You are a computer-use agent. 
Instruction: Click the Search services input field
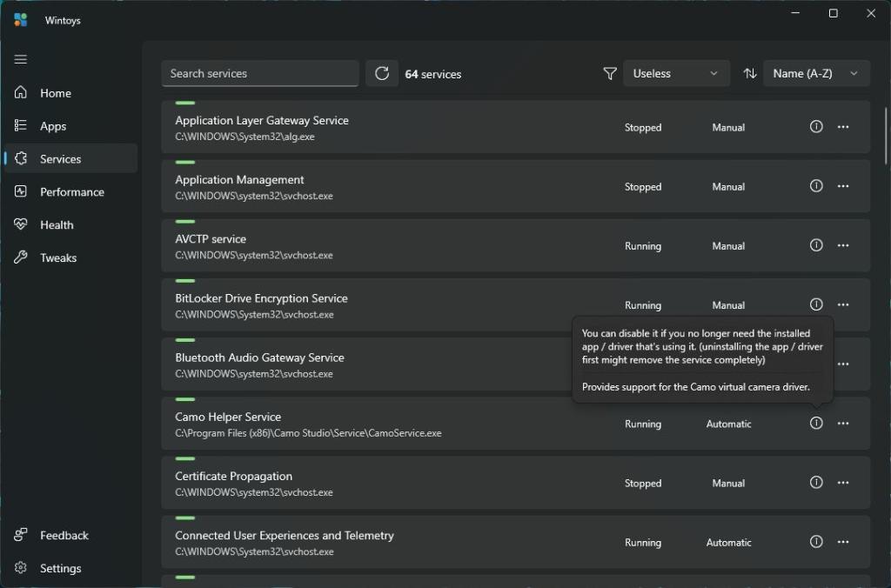pos(259,73)
